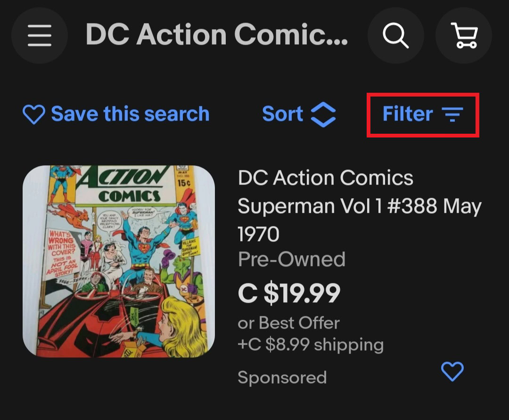Select the "or Best Offer" text
Viewport: 509px width, 420px height.
coord(288,323)
